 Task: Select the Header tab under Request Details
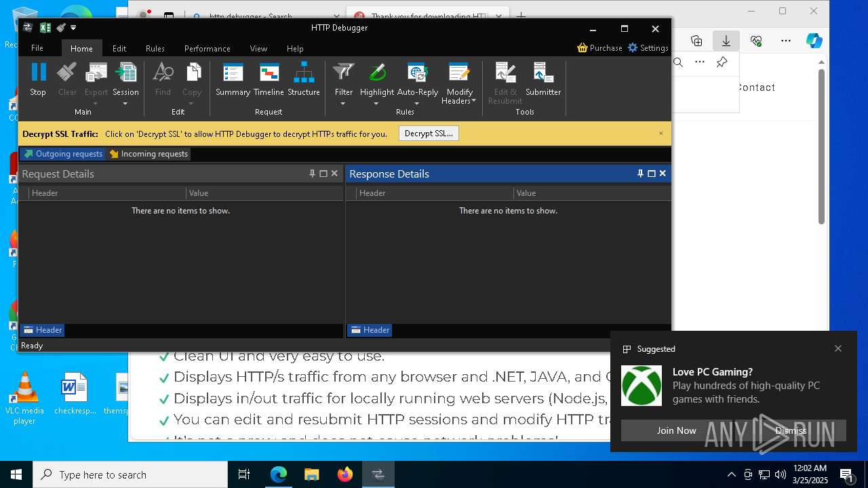pyautogui.click(x=42, y=330)
